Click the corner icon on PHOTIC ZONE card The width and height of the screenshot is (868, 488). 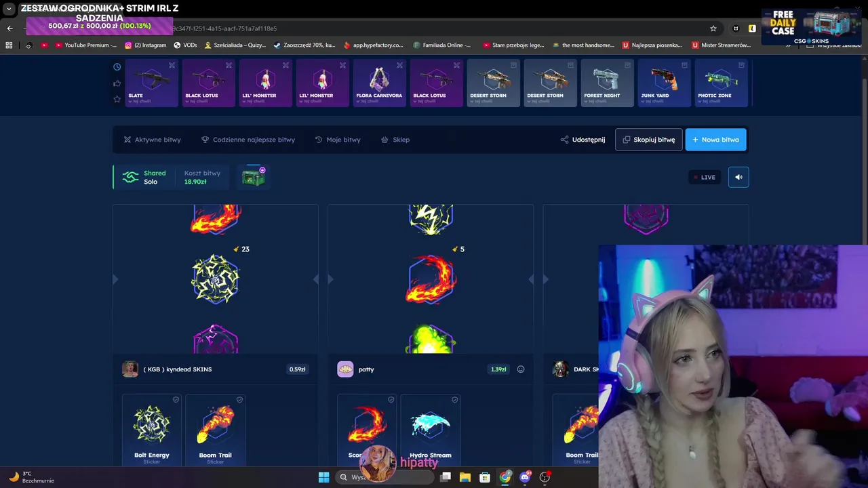(741, 65)
